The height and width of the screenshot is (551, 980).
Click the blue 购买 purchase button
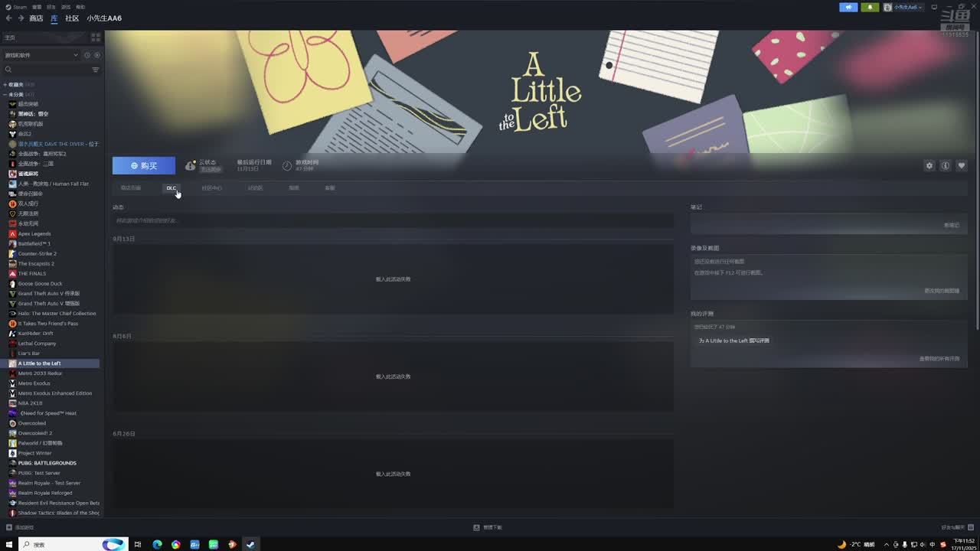click(x=144, y=165)
